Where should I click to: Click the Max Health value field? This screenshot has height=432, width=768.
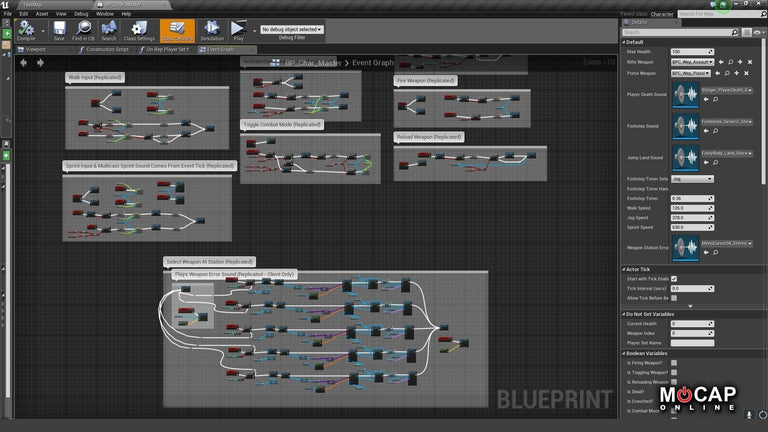(x=692, y=51)
